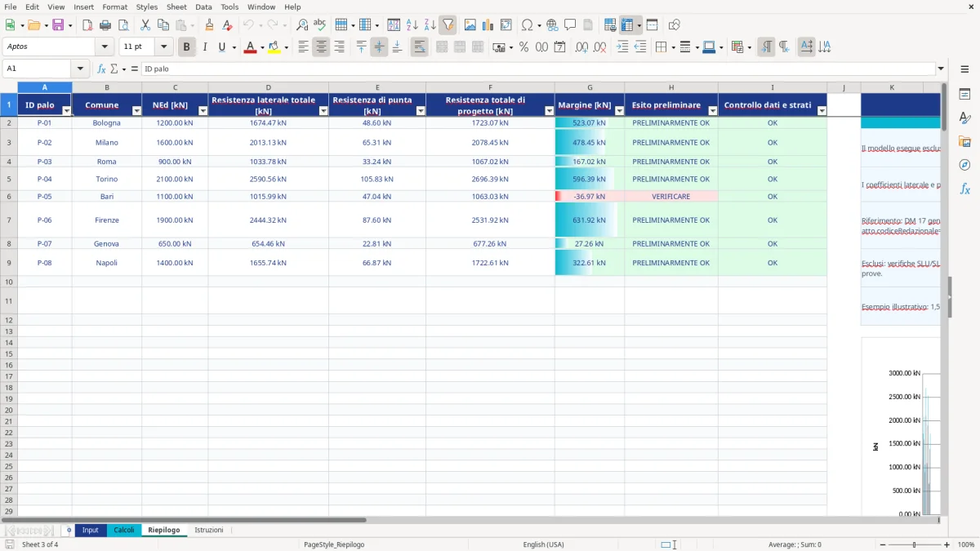Switch to the Calcoli sheet tab
Screen dimensions: 980x551
(x=124, y=530)
